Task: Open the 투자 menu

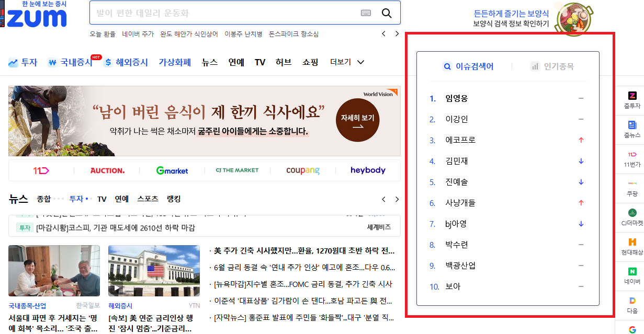Action: pos(23,62)
